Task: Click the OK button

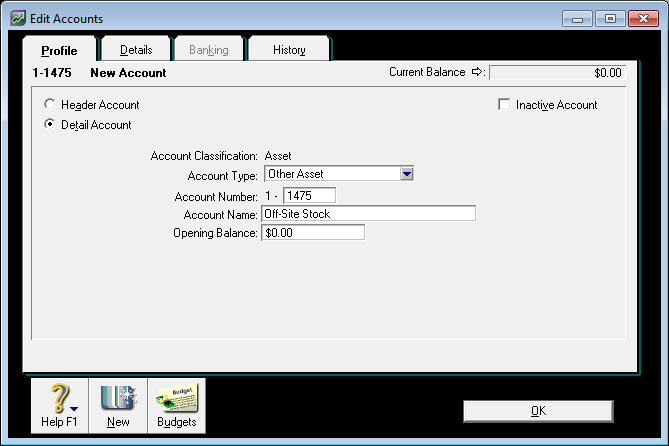Action: [538, 411]
